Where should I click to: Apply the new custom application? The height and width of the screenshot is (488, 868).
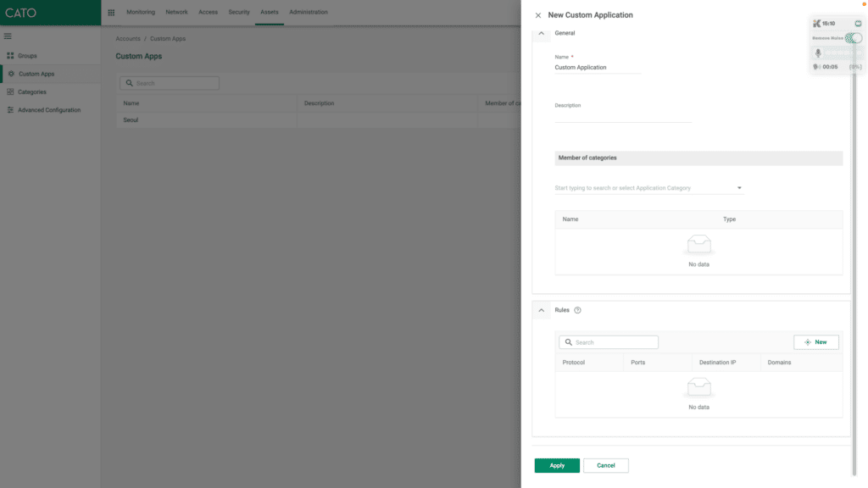click(x=557, y=465)
